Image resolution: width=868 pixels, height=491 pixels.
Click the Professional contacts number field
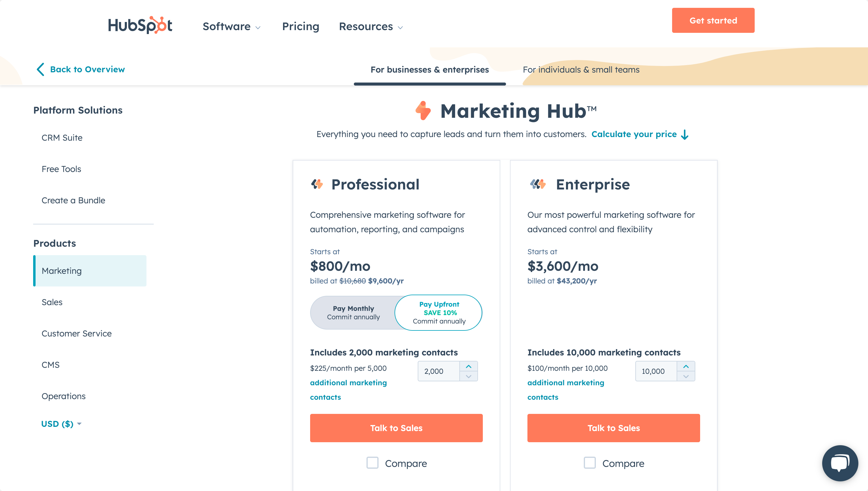pos(438,371)
